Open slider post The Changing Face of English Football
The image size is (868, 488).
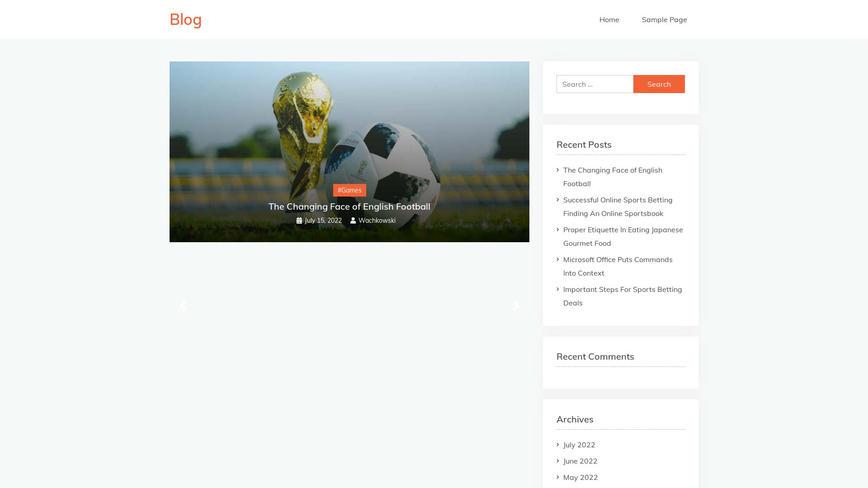[349, 206]
